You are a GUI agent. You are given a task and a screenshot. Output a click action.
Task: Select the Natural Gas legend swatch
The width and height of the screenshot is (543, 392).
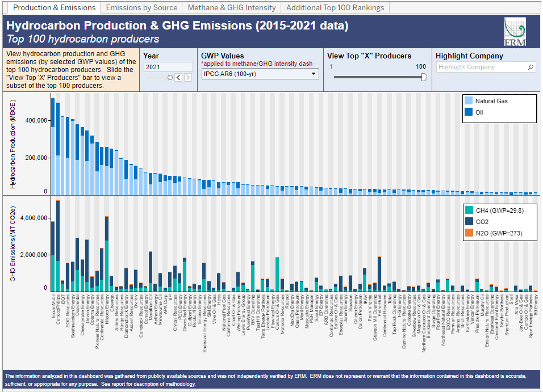coord(468,100)
